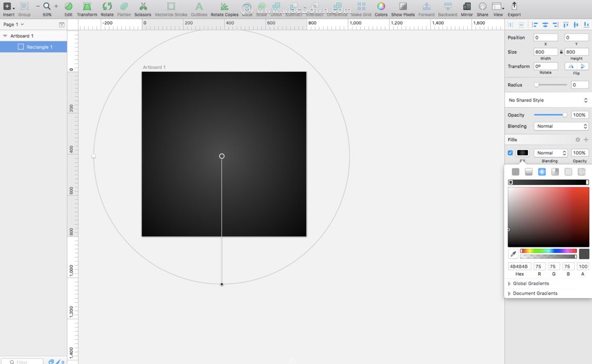Select the pattern fill type
The image size is (592, 364).
[x=568, y=172]
